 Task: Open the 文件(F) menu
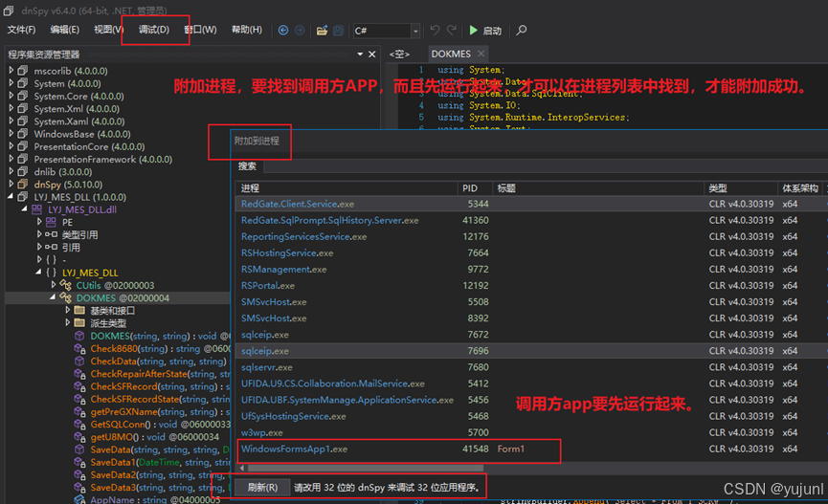click(x=21, y=30)
